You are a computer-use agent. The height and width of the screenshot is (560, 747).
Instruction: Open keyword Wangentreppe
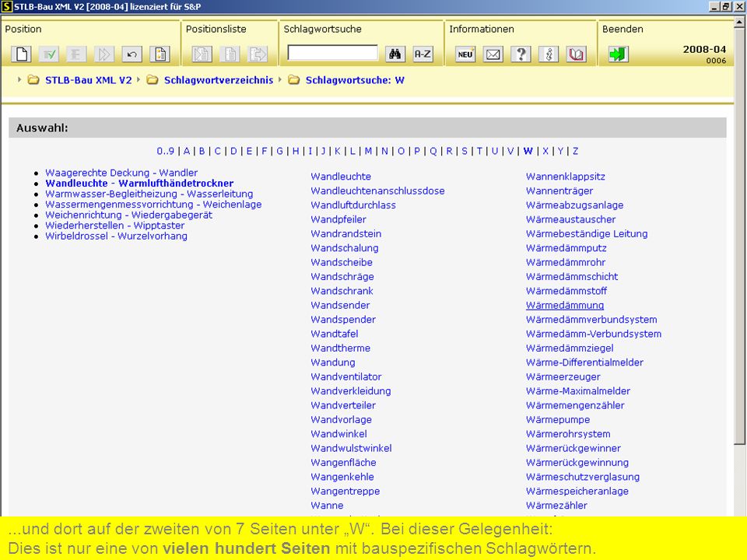pyautogui.click(x=345, y=491)
